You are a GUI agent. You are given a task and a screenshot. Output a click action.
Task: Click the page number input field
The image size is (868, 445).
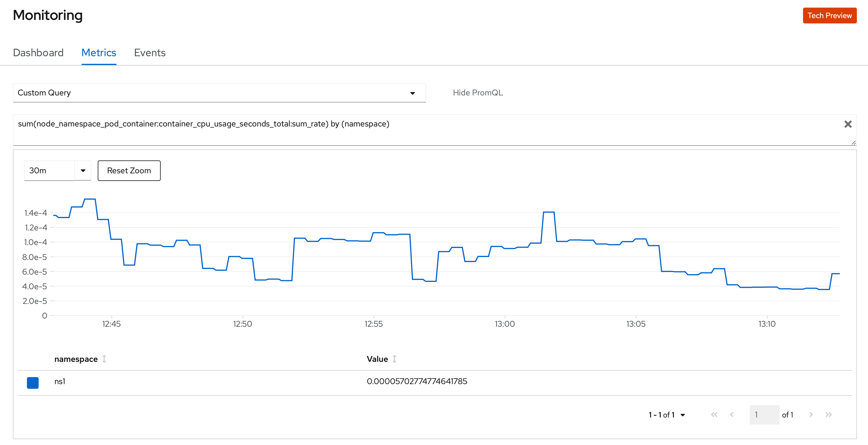tap(764, 415)
